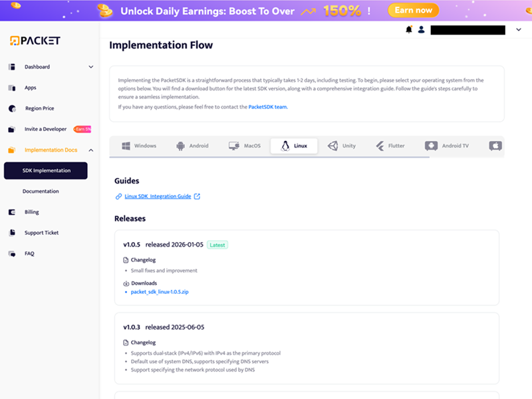Click the Android TV icon
This screenshot has width=532, height=399.
click(431, 146)
